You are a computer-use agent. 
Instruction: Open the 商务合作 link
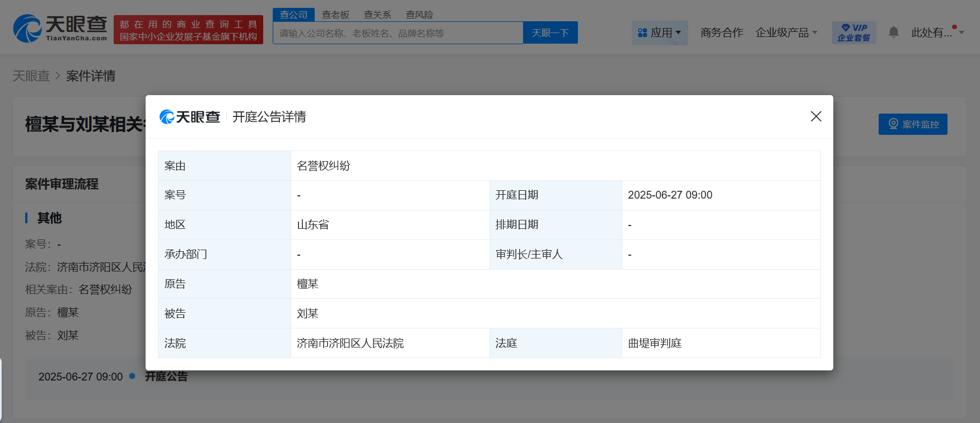pyautogui.click(x=722, y=33)
